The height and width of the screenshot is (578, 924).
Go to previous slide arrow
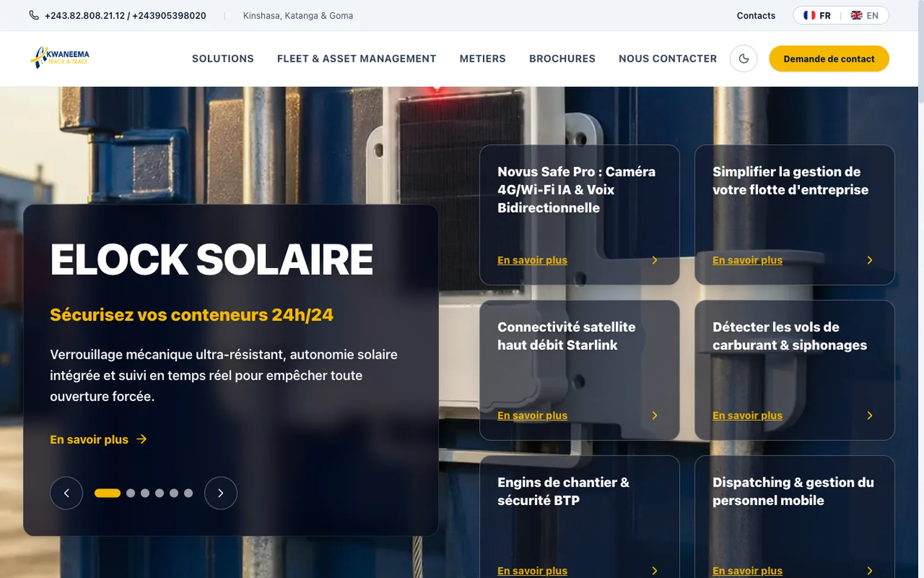66,493
